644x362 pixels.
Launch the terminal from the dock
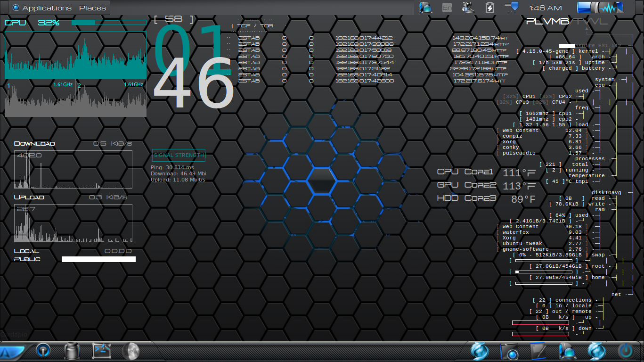[x=101, y=351]
